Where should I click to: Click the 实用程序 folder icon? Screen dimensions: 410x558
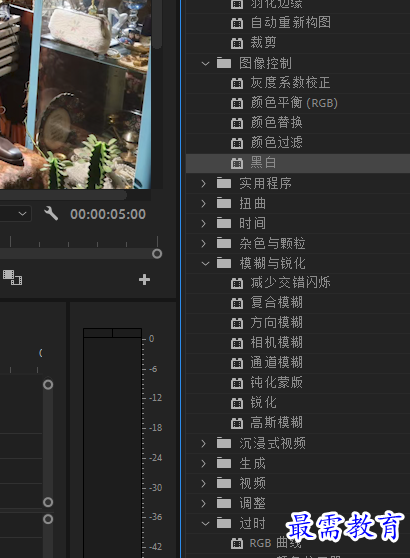(x=224, y=183)
